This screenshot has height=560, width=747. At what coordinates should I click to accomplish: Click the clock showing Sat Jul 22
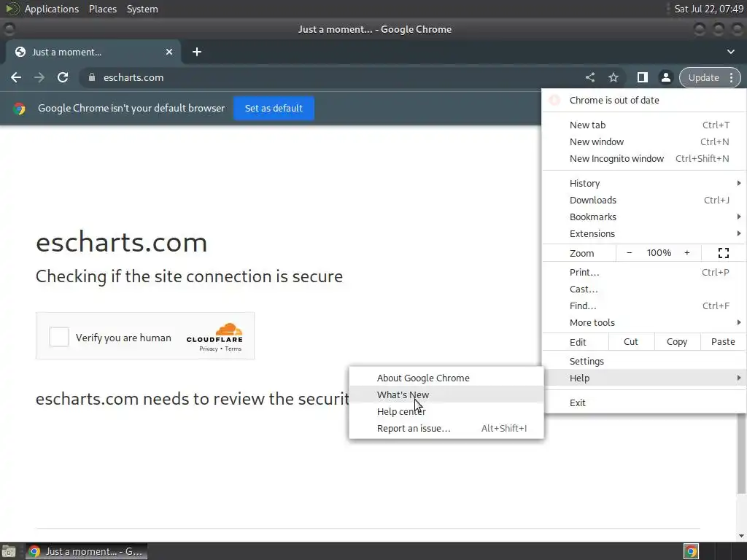pos(708,9)
